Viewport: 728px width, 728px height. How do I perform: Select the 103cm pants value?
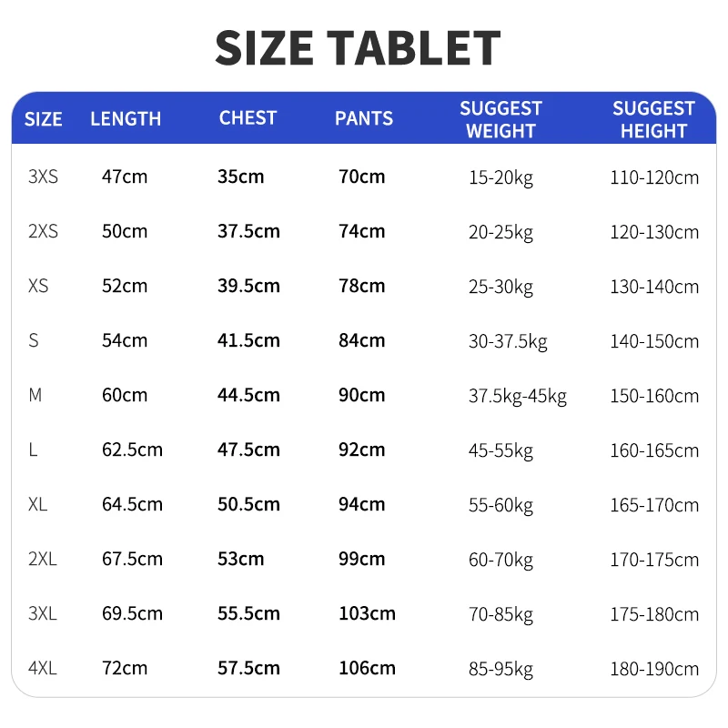(x=368, y=613)
